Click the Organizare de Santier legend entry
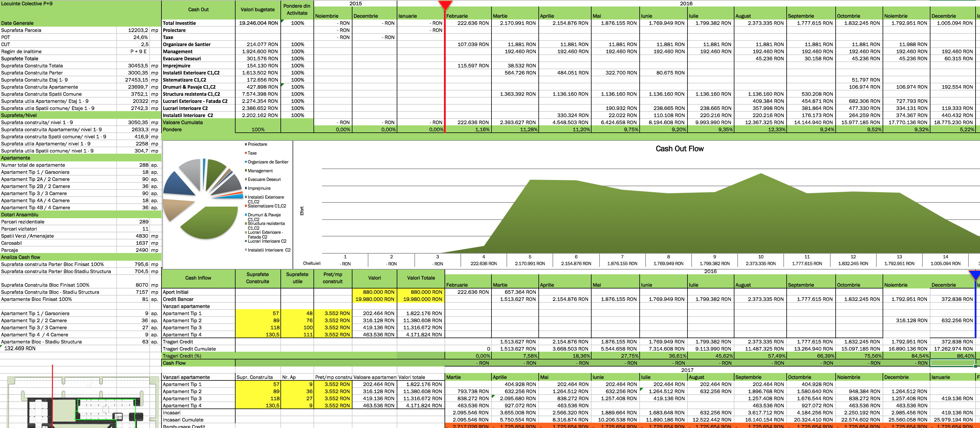The image size is (980, 428). coord(268,162)
